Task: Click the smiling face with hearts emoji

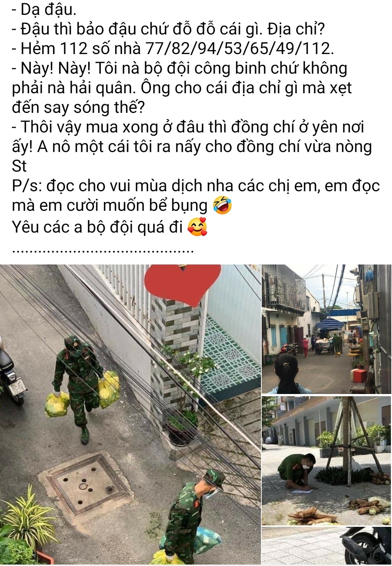Action: tap(197, 227)
